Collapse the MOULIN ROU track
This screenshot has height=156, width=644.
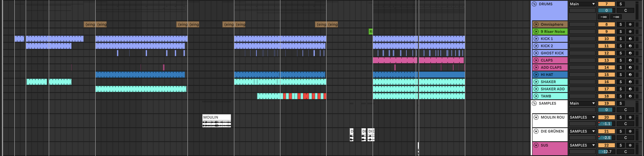(x=536, y=117)
